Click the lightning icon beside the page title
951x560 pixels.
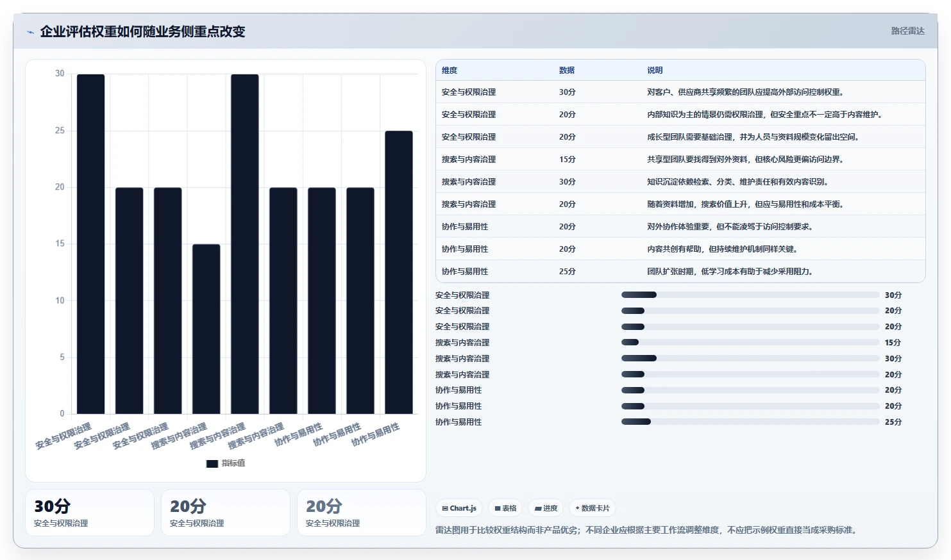coord(30,32)
